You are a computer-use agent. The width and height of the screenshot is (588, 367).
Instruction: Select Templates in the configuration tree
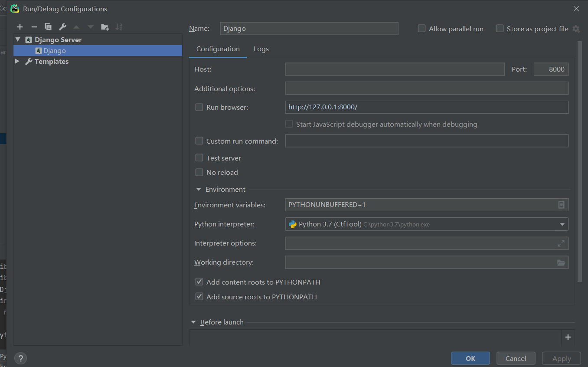52,62
